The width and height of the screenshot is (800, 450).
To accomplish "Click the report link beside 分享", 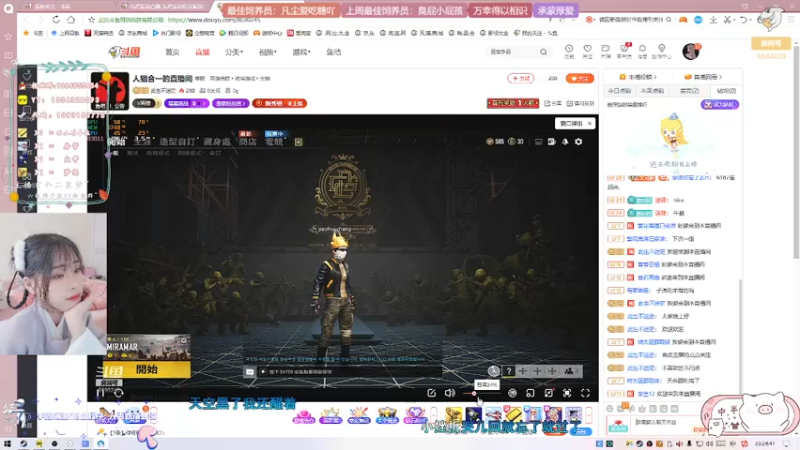I will click(580, 103).
